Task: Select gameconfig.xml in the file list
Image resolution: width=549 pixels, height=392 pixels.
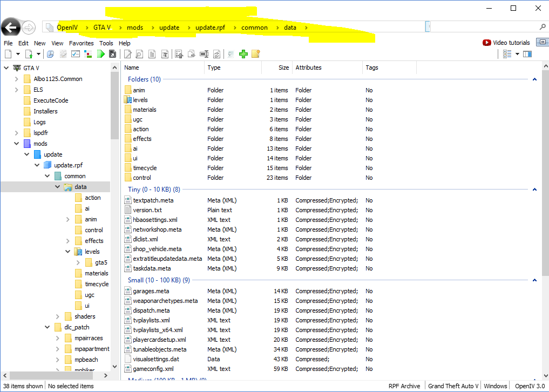Action: point(153,369)
